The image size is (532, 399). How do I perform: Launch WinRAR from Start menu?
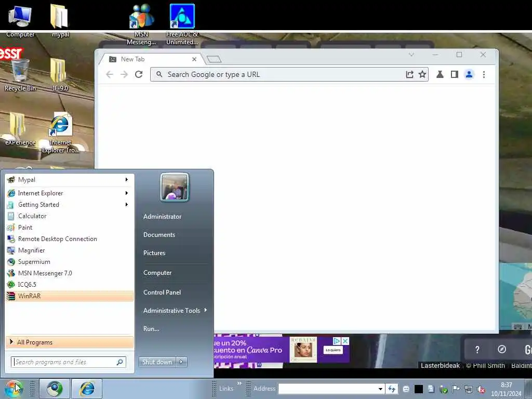[70, 296]
